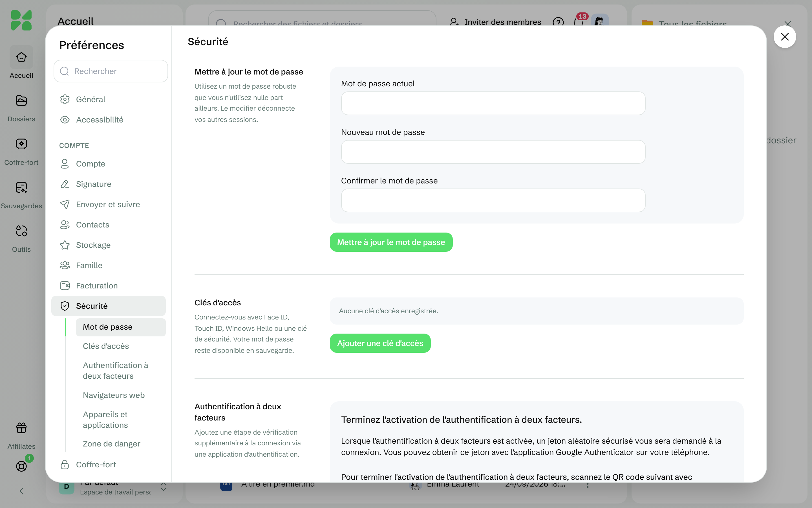Click Ajouter une clé d'accès button
812x508 pixels.
380,343
